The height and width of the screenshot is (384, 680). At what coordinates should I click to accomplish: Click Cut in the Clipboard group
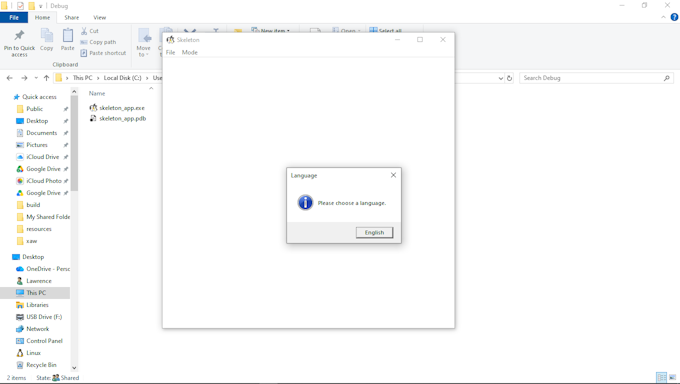pyautogui.click(x=90, y=31)
